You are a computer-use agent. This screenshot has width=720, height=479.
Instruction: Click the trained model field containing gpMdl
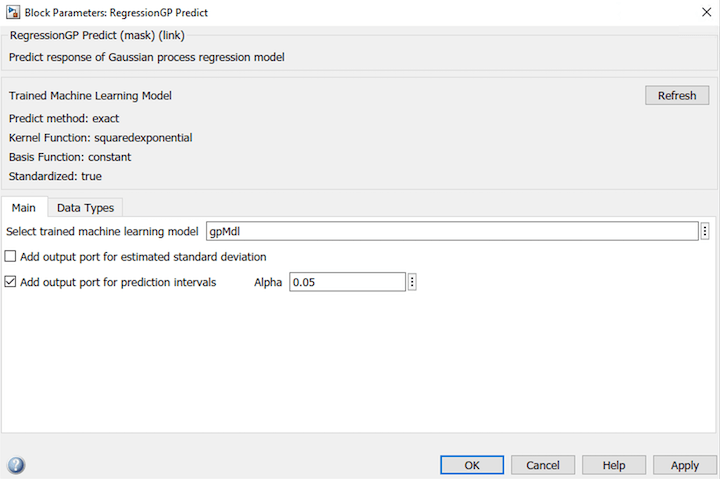tap(452, 231)
